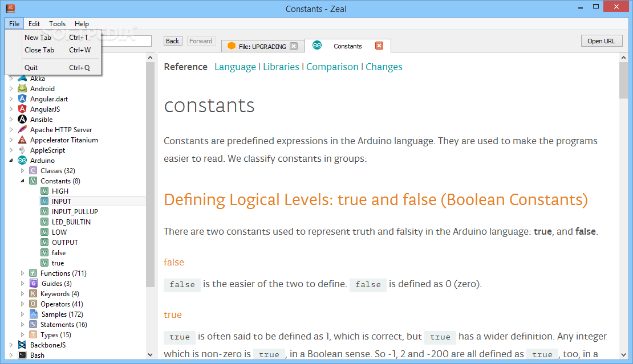Screen dimensions: 633x364
Task: Click the Zeal app icon in title bar
Action: pos(10,8)
